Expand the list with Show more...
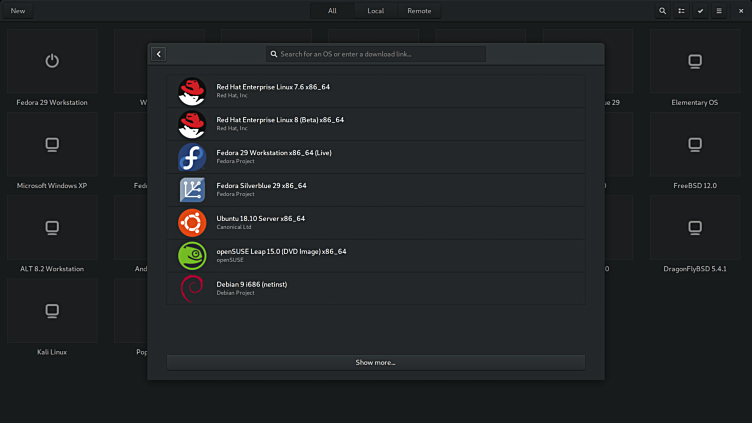This screenshot has height=423, width=752. (375, 362)
